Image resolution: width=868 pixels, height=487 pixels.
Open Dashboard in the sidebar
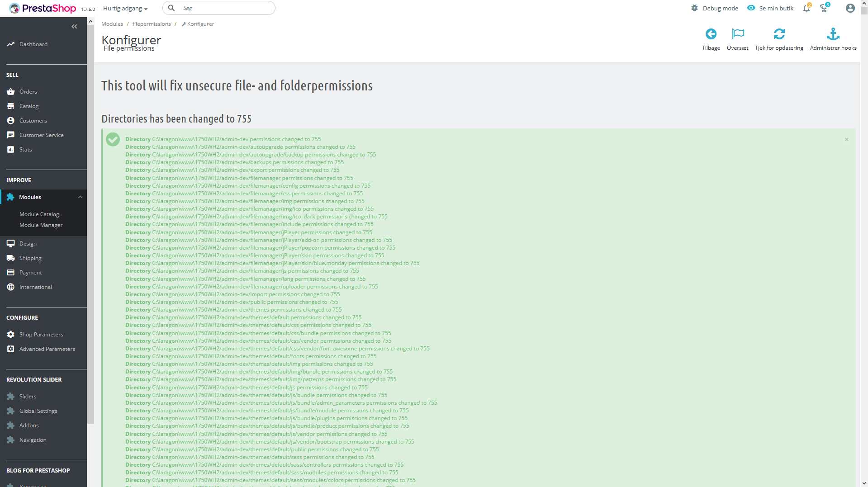[x=33, y=44]
